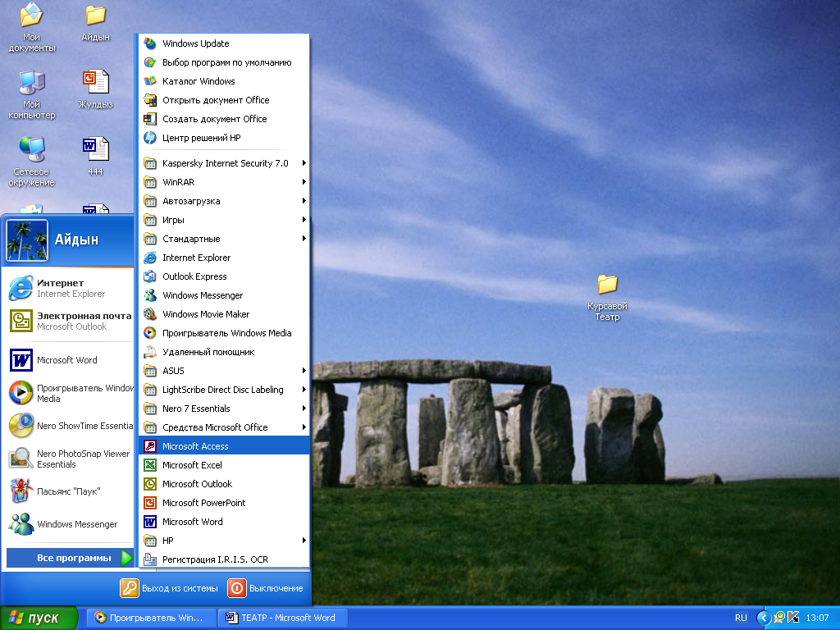
Task: Select the Жулдыз presentation file on desktop
Action: click(x=95, y=89)
